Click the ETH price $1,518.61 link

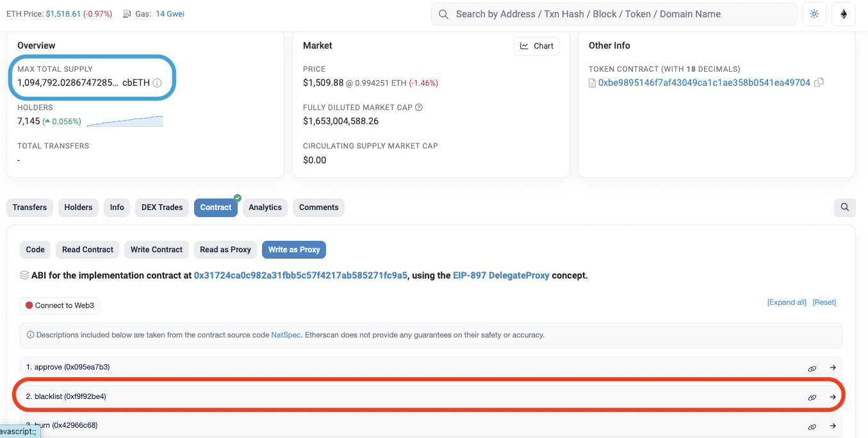(63, 14)
